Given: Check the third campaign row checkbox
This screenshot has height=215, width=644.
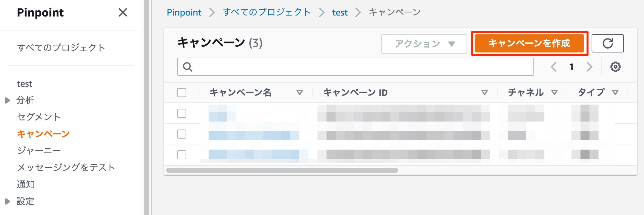Looking at the screenshot, I should click(x=181, y=155).
